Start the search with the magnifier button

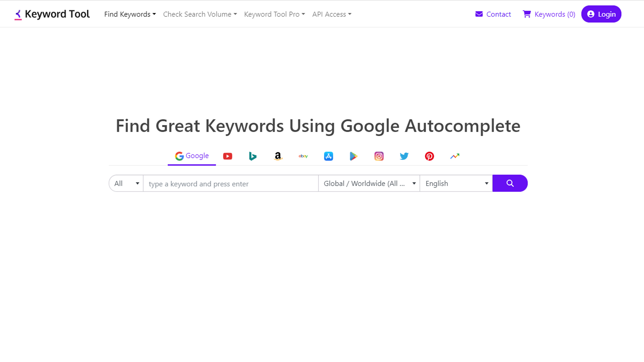click(510, 183)
